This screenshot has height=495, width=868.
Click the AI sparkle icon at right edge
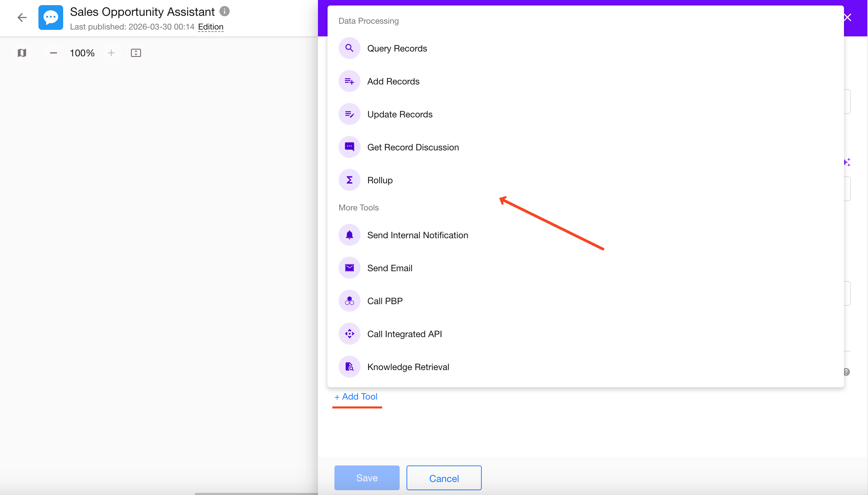tap(847, 162)
